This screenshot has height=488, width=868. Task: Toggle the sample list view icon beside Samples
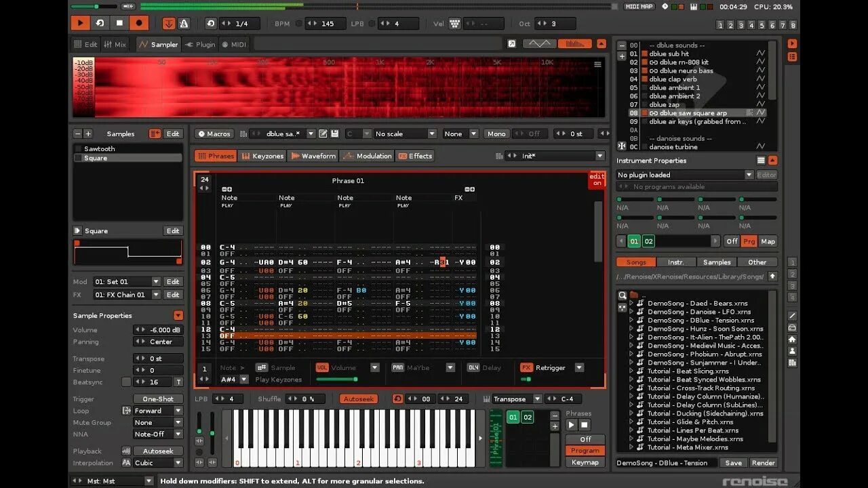(155, 134)
